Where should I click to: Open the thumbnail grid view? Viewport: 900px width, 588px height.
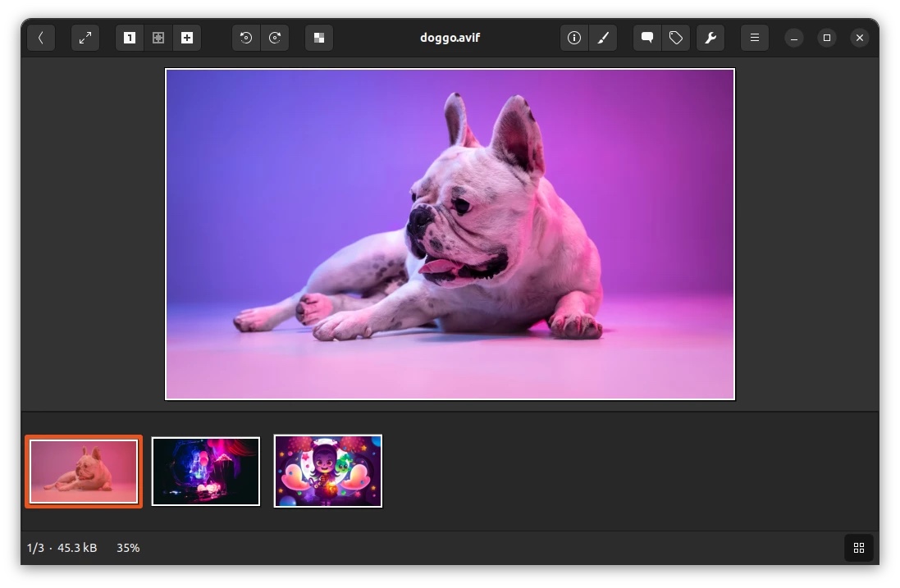pyautogui.click(x=859, y=547)
